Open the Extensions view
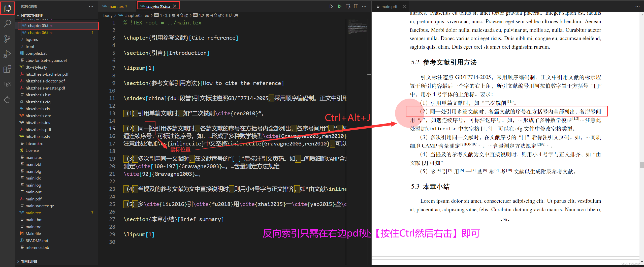Screen dimensions: 644x267 click(7, 69)
